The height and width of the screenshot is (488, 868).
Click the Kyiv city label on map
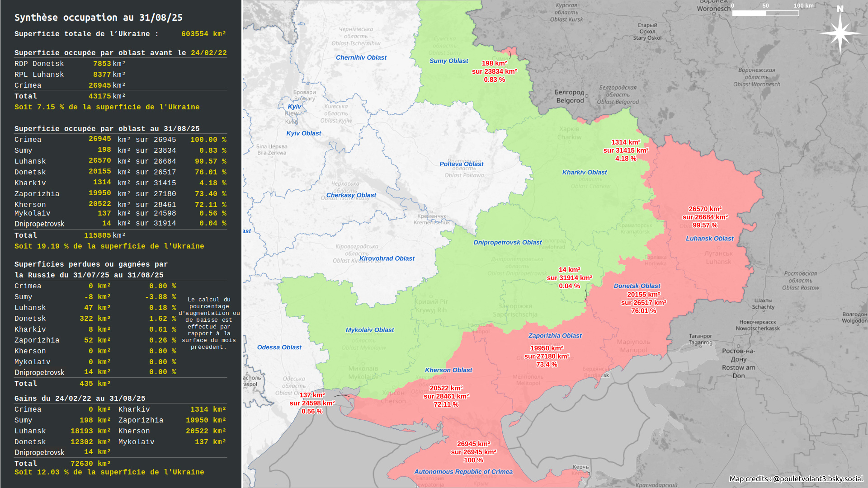click(x=294, y=107)
